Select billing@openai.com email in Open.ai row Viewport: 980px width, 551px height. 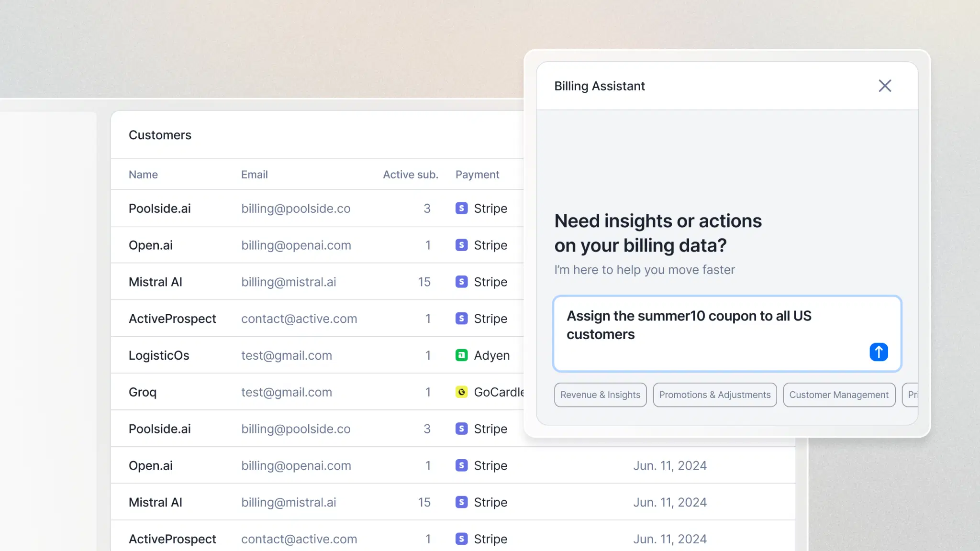pos(296,245)
